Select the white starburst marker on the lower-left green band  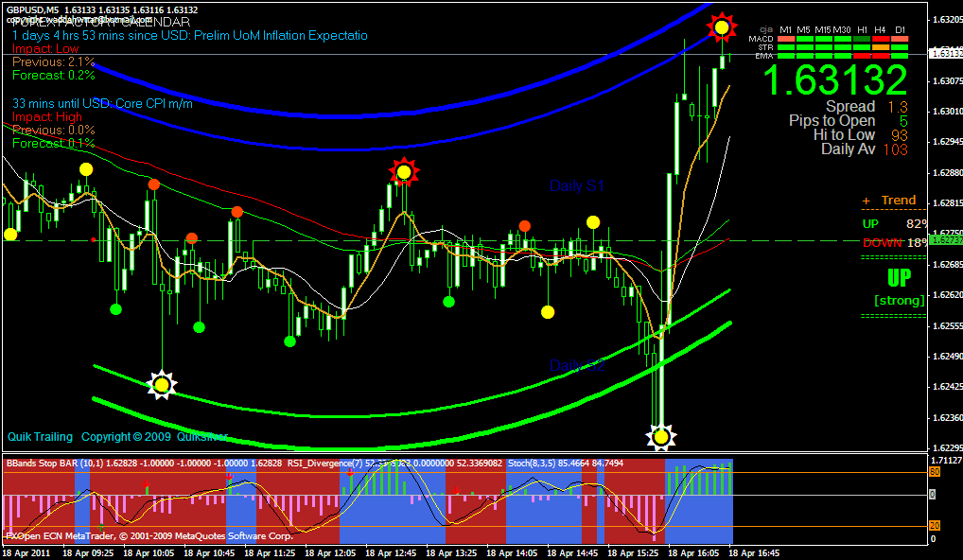[x=162, y=385]
